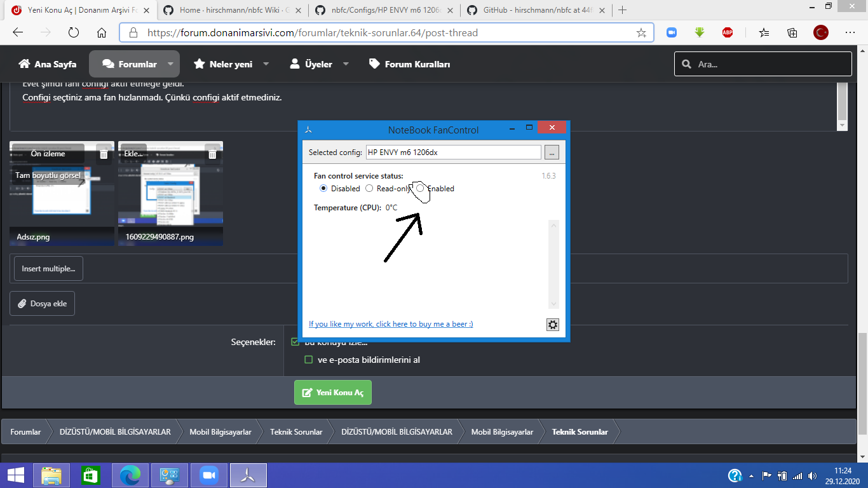This screenshot has width=868, height=488.
Task: Open the ABP Adblock Plus extension
Action: click(728, 32)
